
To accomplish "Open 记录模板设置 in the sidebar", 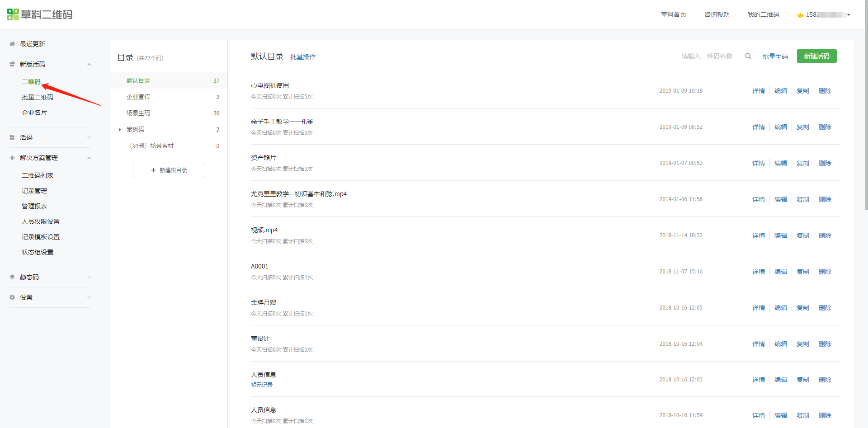I will coord(41,237).
